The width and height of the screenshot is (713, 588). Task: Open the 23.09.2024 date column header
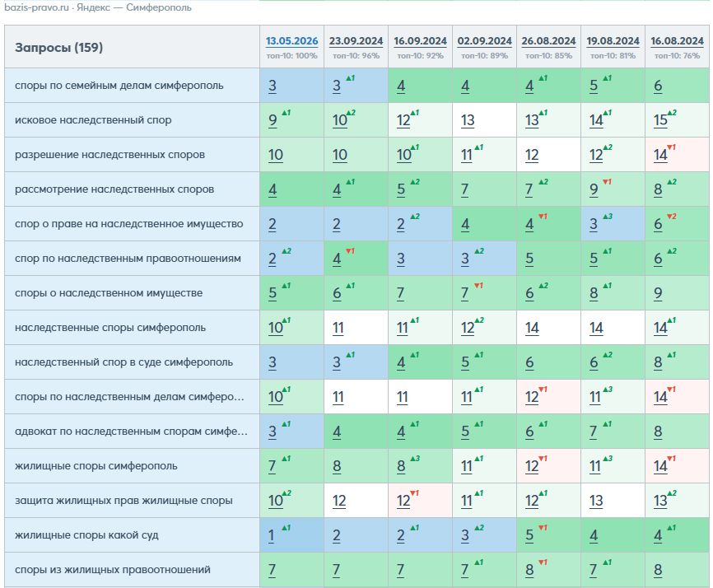tap(356, 41)
